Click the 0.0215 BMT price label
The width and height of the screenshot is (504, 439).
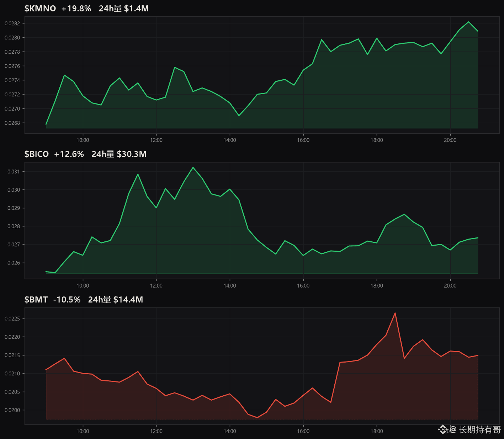(x=12, y=355)
